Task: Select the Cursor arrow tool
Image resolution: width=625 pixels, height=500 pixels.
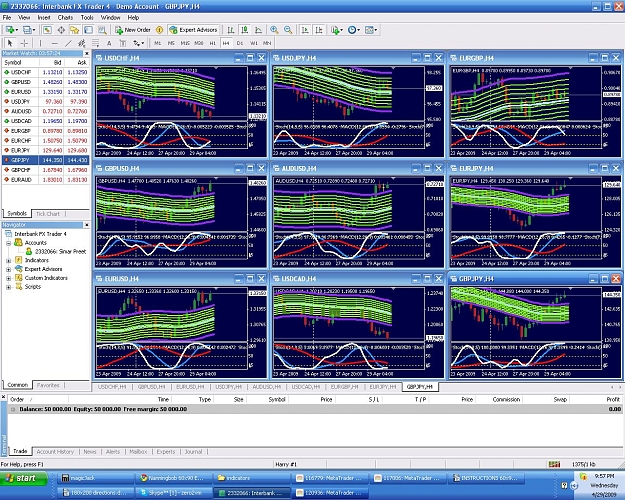Action: 10,43
